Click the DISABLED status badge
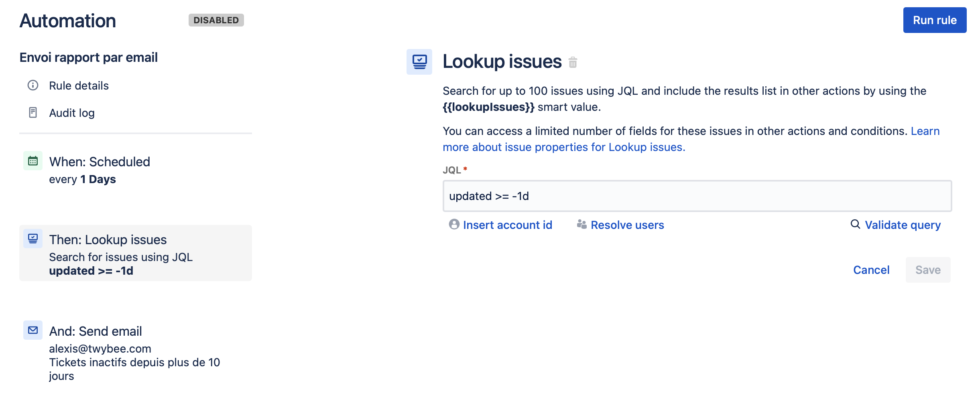The image size is (980, 408). pos(216,20)
